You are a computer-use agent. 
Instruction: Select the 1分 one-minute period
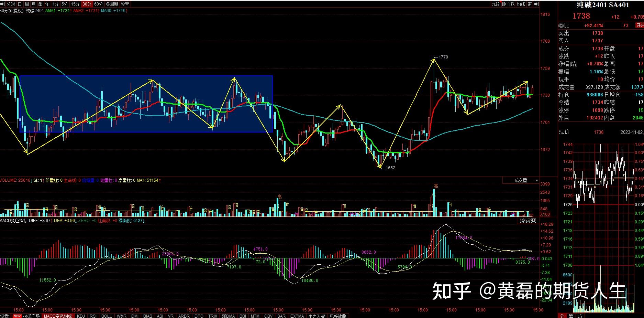click(x=55, y=4)
